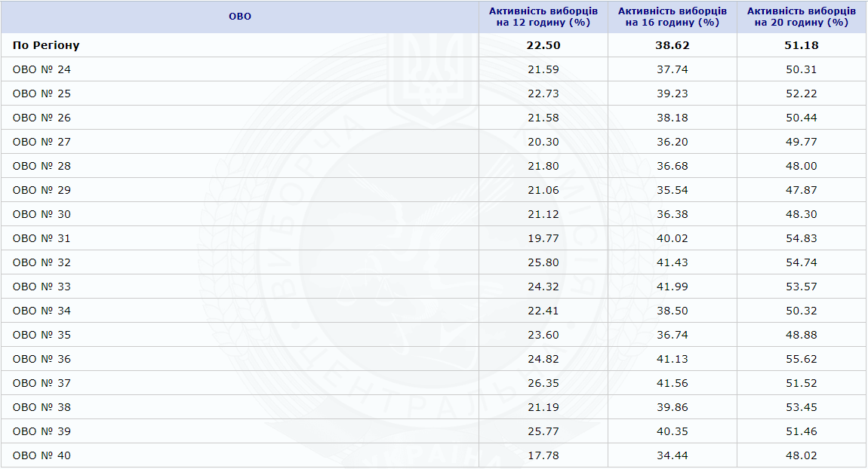Select the 48.88 value for ОВО № 35
The height and width of the screenshot is (469, 868).
click(x=802, y=335)
